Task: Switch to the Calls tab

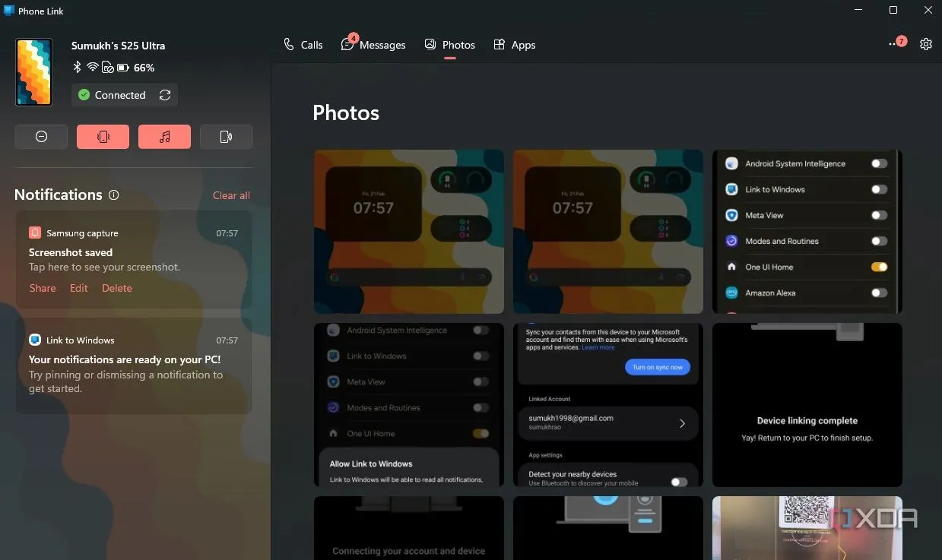Action: [303, 45]
